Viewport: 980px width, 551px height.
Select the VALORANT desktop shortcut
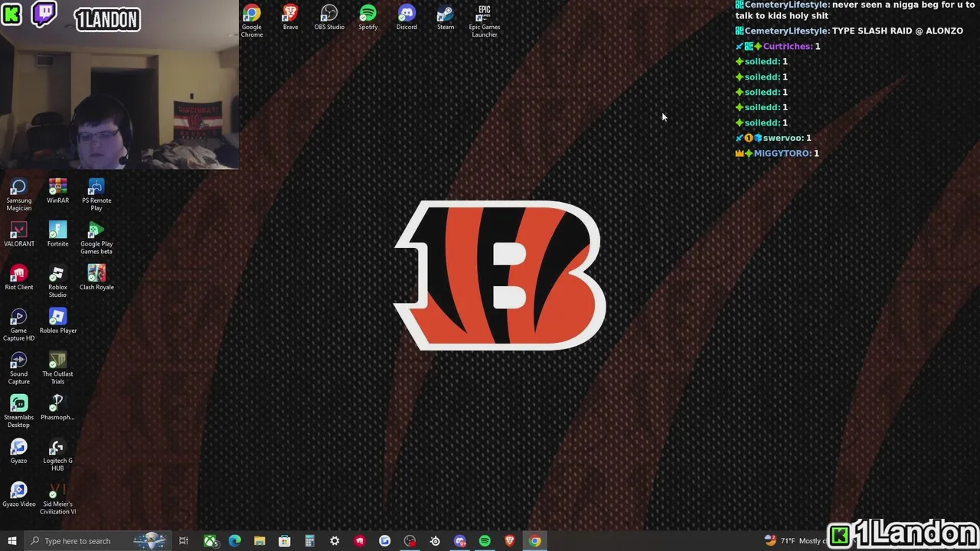19,235
